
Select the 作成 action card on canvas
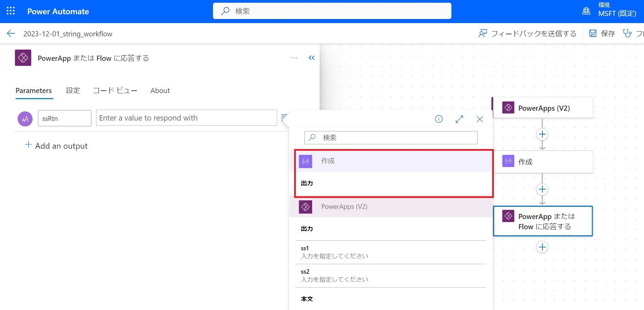pos(542,162)
